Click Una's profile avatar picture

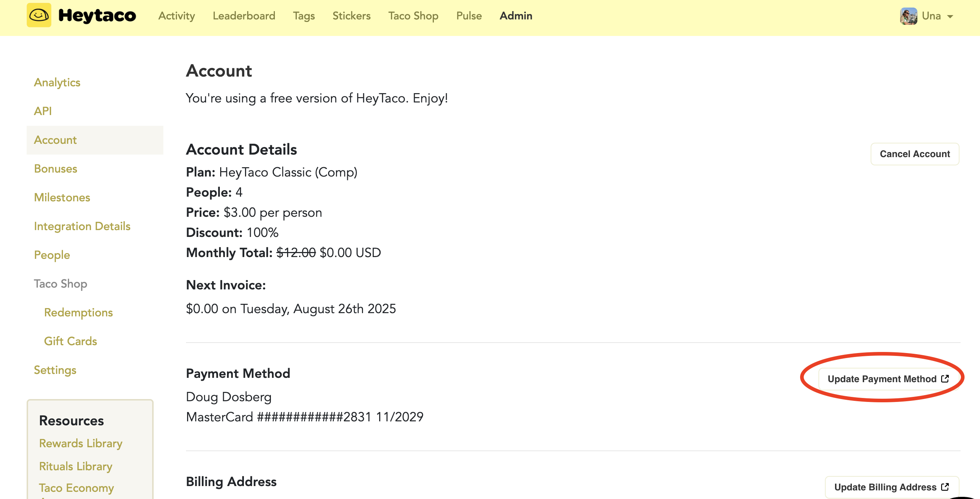click(x=908, y=16)
